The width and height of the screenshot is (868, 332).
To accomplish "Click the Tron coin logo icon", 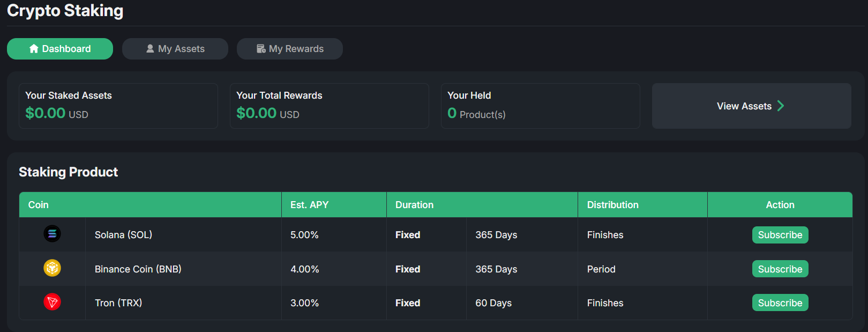I will (52, 302).
